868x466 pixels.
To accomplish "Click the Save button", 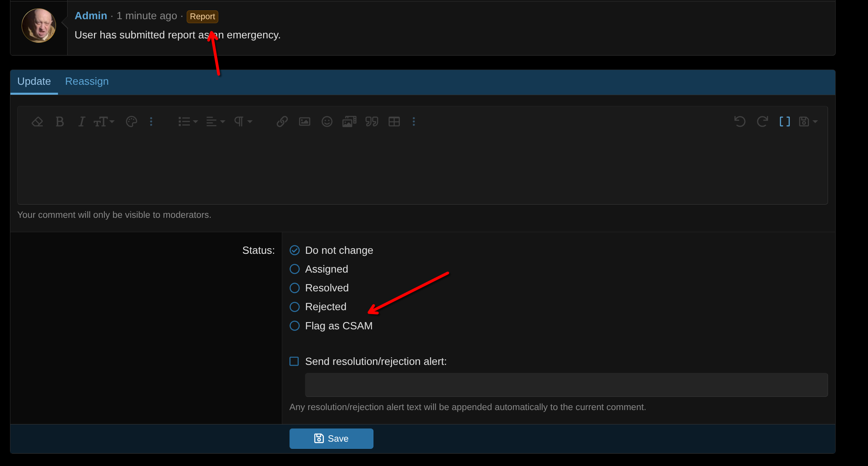I will 331,438.
